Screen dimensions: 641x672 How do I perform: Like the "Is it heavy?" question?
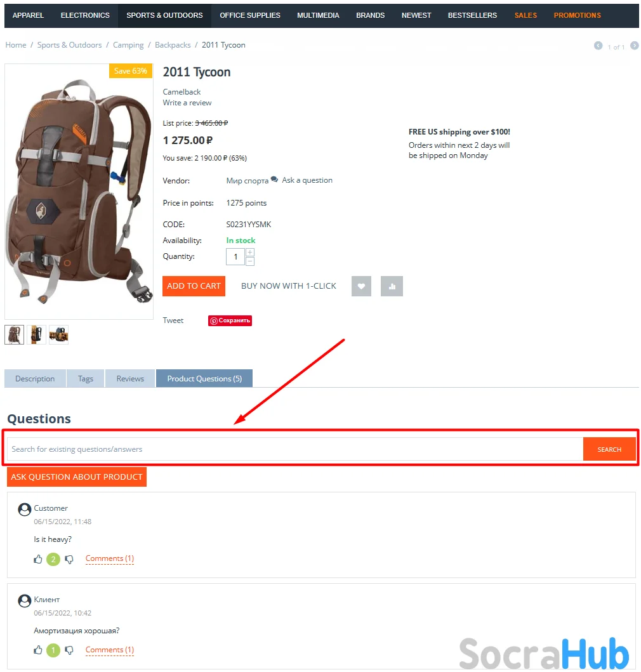point(38,559)
